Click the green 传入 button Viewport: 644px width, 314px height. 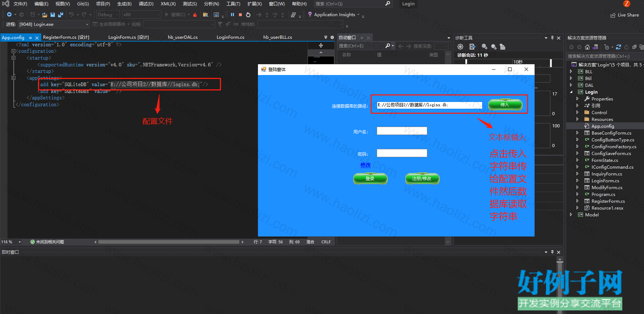point(505,104)
